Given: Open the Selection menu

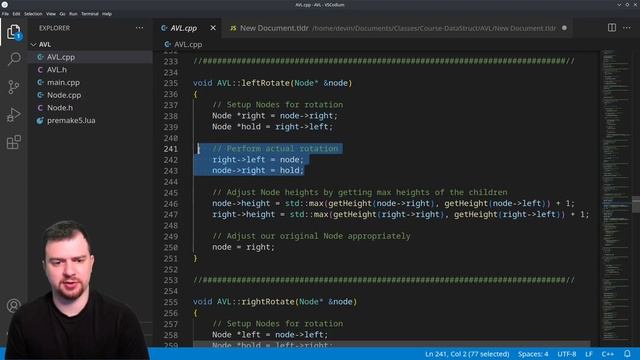Looking at the screenshot, I should click(x=33, y=13).
